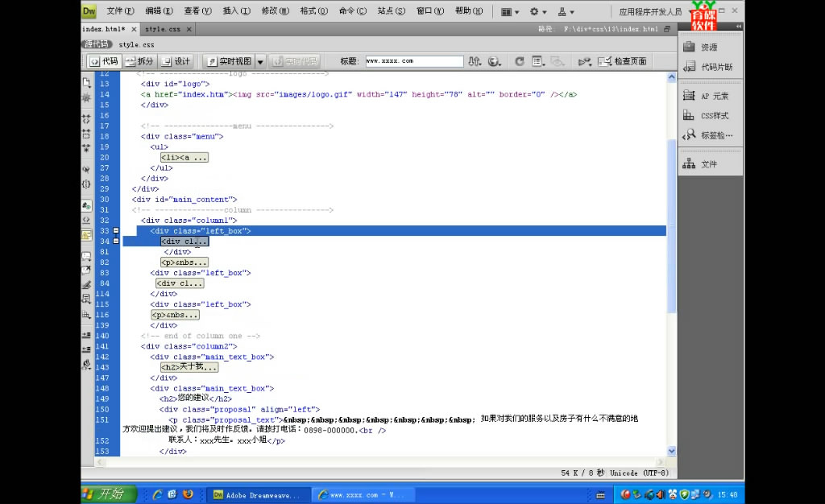Click the grayed Live Code button
The width and height of the screenshot is (825, 504).
(295, 61)
